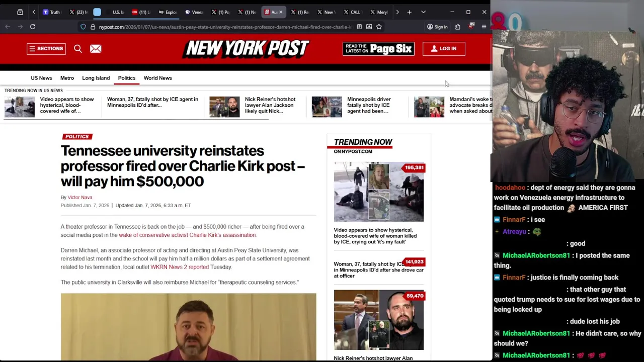Switch to the Explos tab
This screenshot has width=644, height=362.
(168, 12)
